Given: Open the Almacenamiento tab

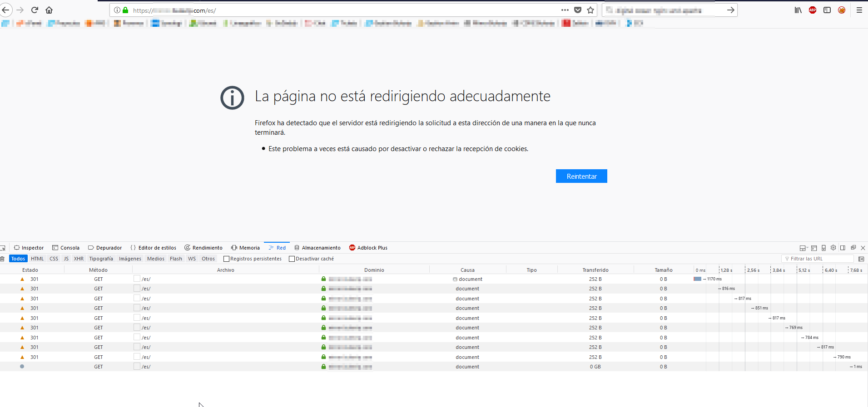Looking at the screenshot, I should coord(317,248).
